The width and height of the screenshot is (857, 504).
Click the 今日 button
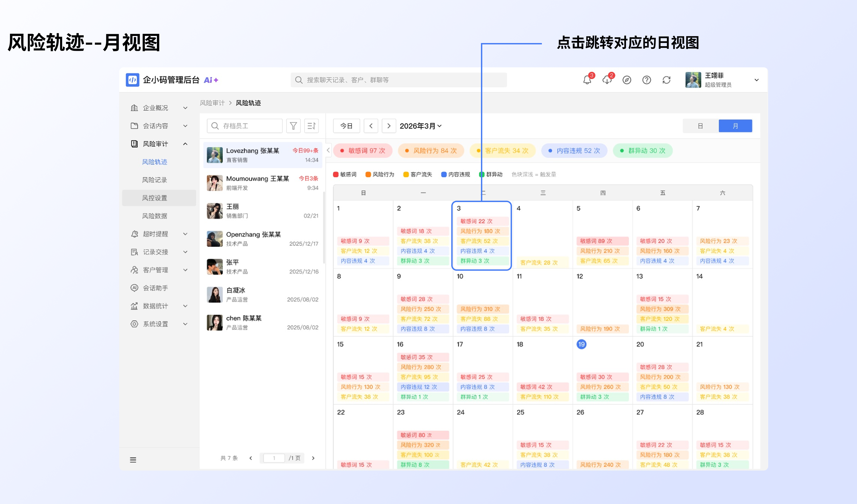click(x=346, y=126)
